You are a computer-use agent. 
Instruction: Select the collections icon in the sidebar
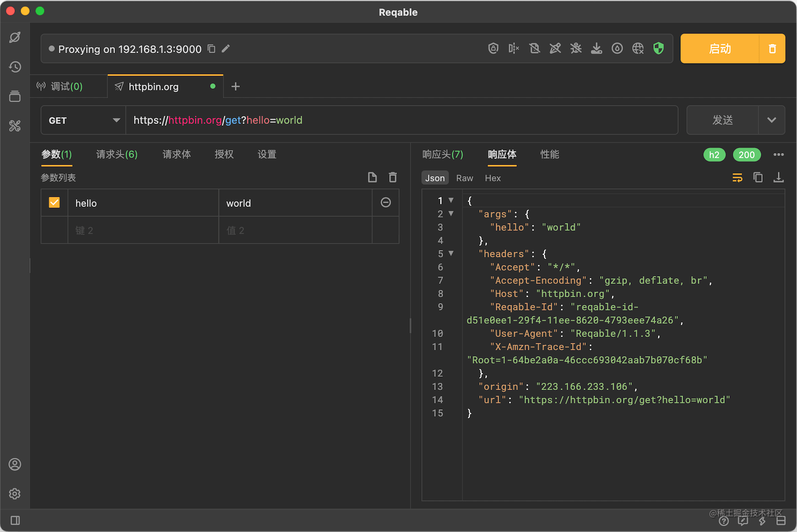tap(15, 96)
